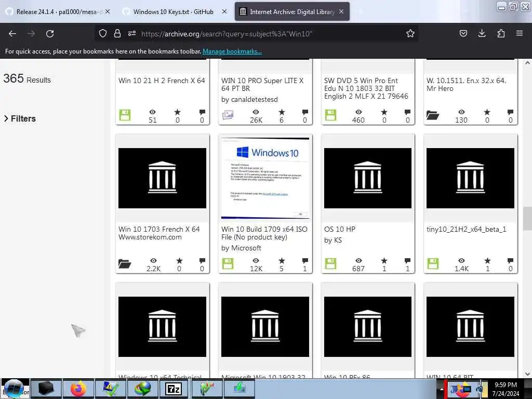Viewport: 532px width, 399px height.
Task: Go back to previous page
Action: coord(12,34)
